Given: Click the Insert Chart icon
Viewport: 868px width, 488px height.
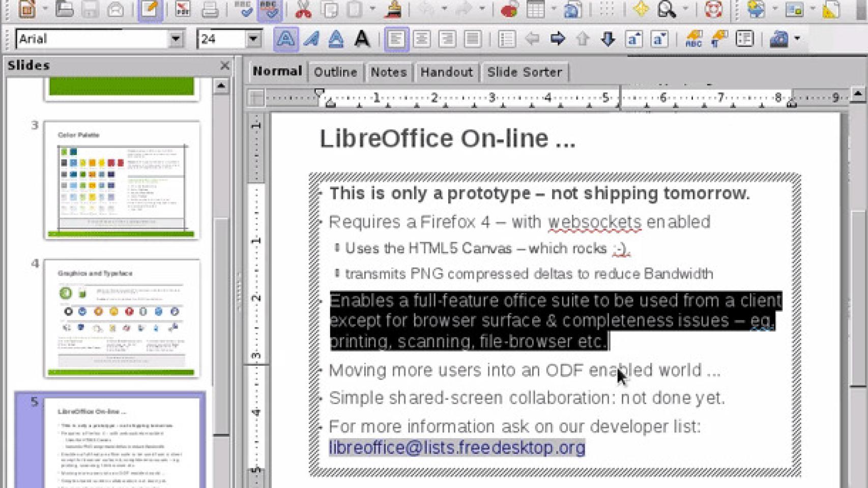Looking at the screenshot, I should [509, 9].
